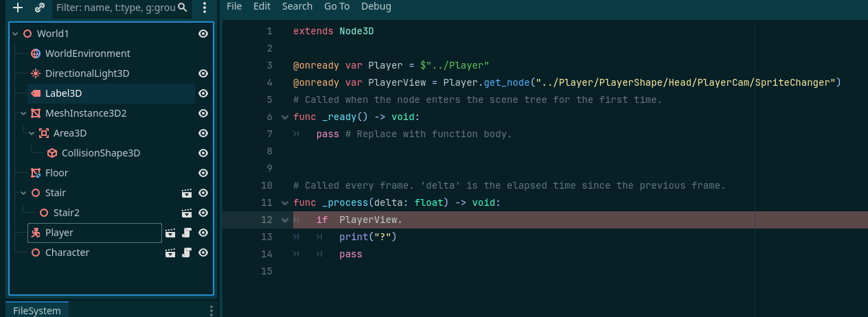868x317 pixels.
Task: Click the search magnifier in node filter
Action: pyautogui.click(x=182, y=8)
